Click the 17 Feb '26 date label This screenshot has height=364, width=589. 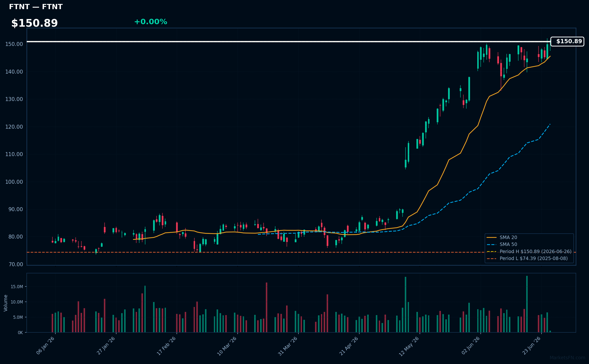pyautogui.click(x=167, y=346)
